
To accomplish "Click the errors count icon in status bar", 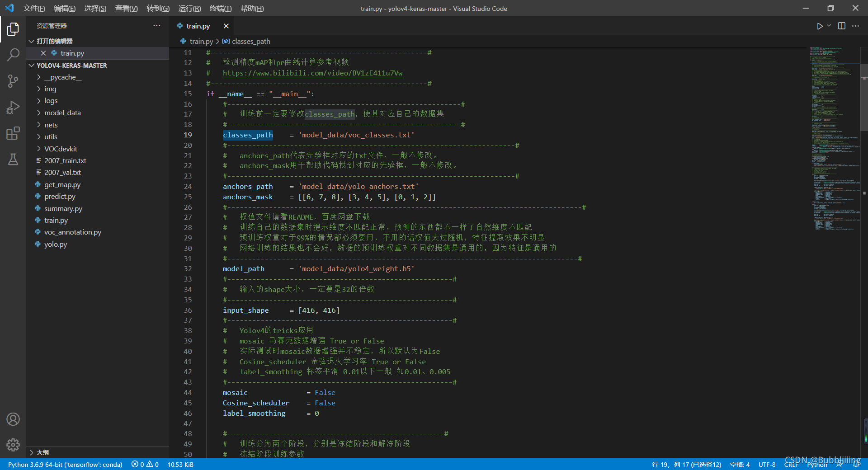I will pos(135,464).
